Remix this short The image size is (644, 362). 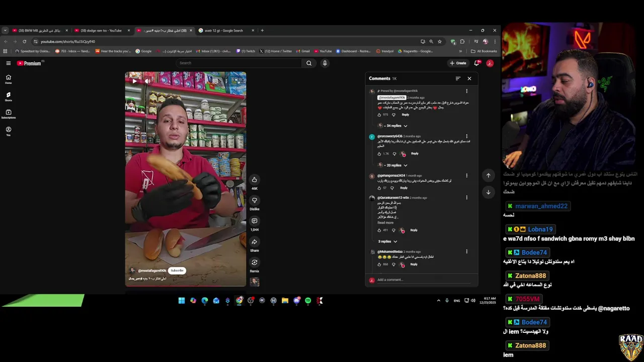click(255, 262)
